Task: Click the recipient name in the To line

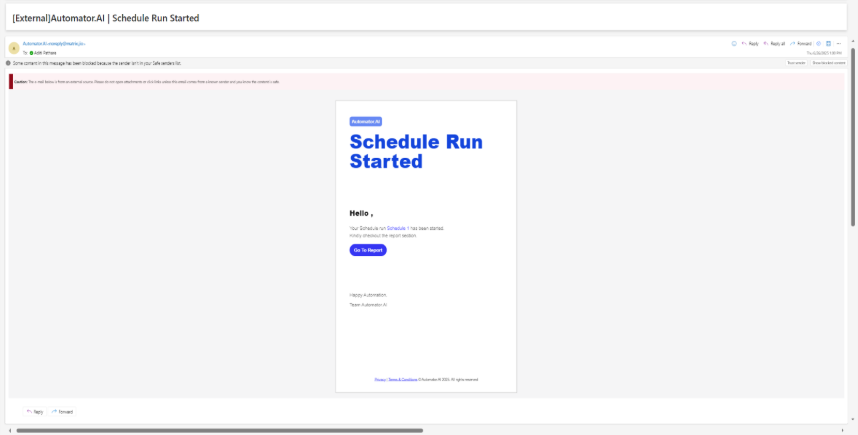Action: pyautogui.click(x=45, y=53)
